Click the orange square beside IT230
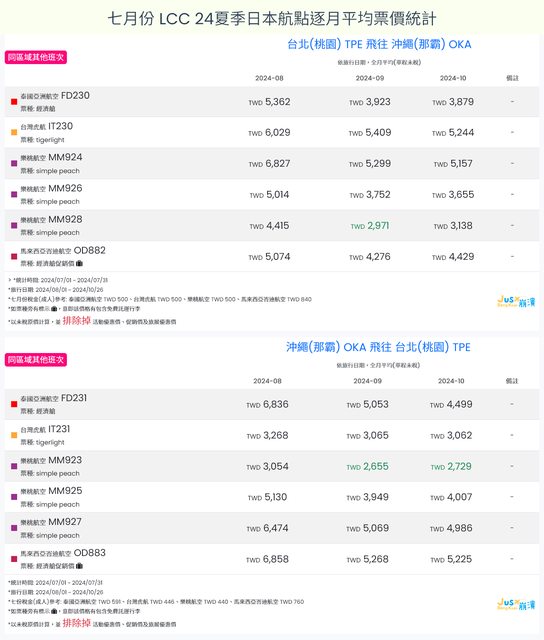Screen dimensions: 544x640 14,132
